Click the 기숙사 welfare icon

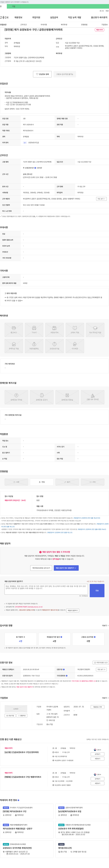tap(34, 330)
